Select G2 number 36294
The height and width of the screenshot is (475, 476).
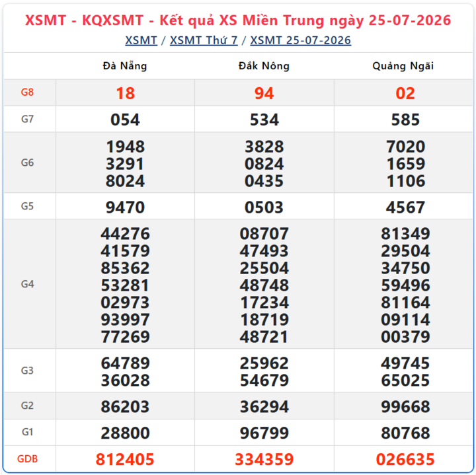coord(264,407)
